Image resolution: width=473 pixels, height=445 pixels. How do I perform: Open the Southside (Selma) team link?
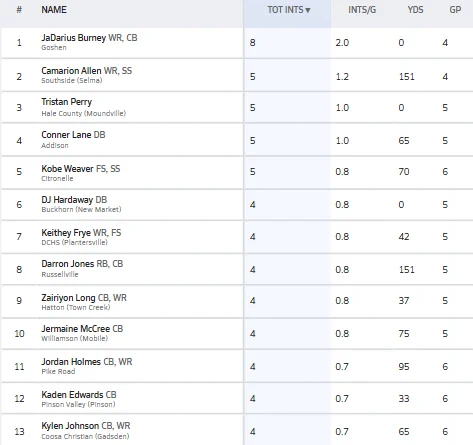pyautogui.click(x=72, y=80)
